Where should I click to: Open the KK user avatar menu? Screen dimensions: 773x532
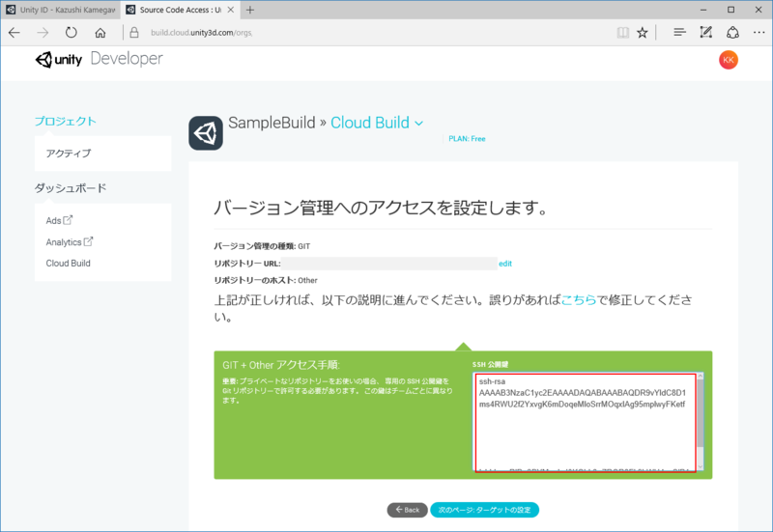point(729,60)
